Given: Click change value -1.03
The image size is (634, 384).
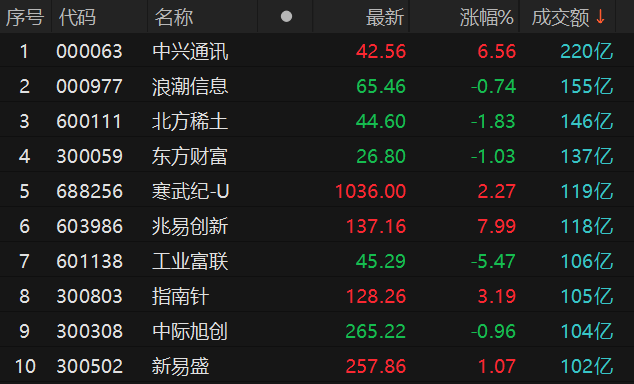Looking at the screenshot, I should click(x=493, y=156).
